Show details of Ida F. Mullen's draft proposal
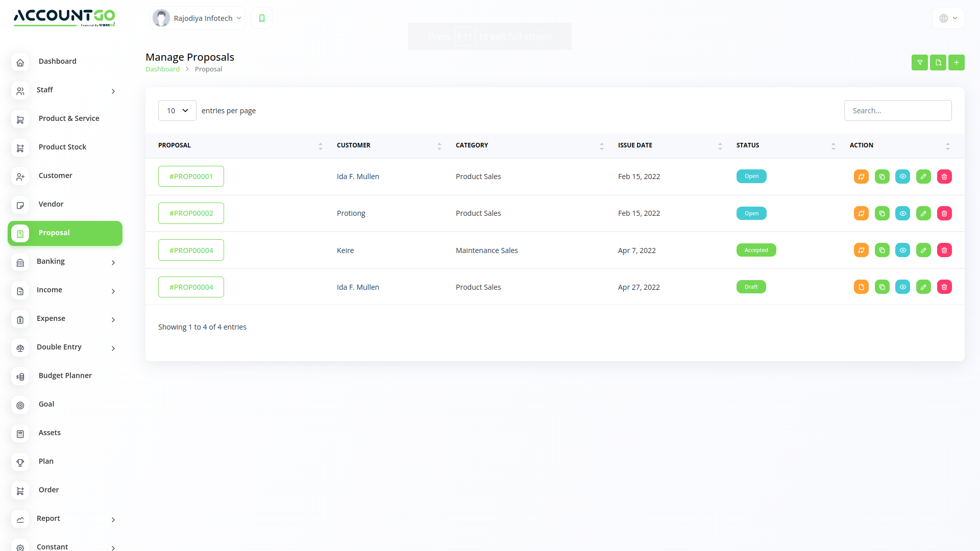This screenshot has height=551, width=980. [x=903, y=287]
